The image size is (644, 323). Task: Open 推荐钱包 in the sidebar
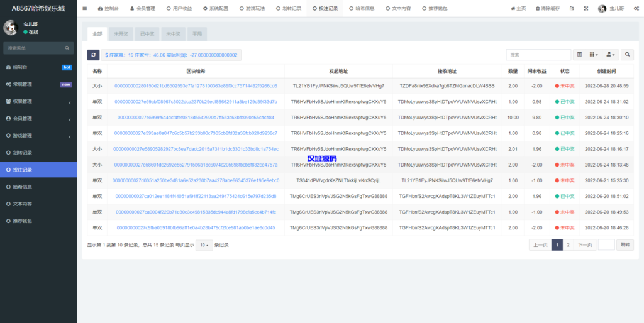coord(38,221)
